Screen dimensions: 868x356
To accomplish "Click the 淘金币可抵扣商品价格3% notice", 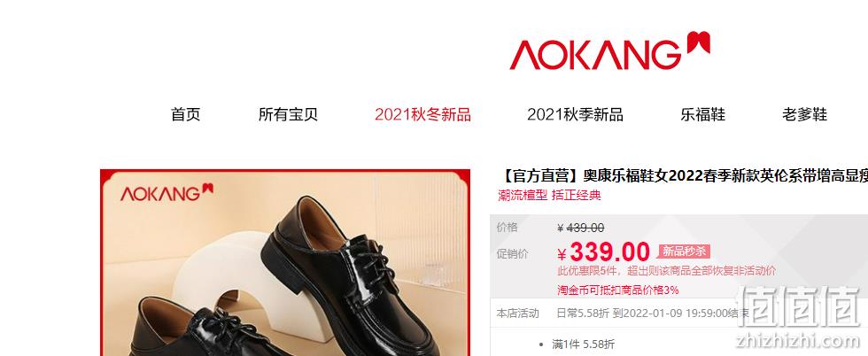I will click(618, 290).
